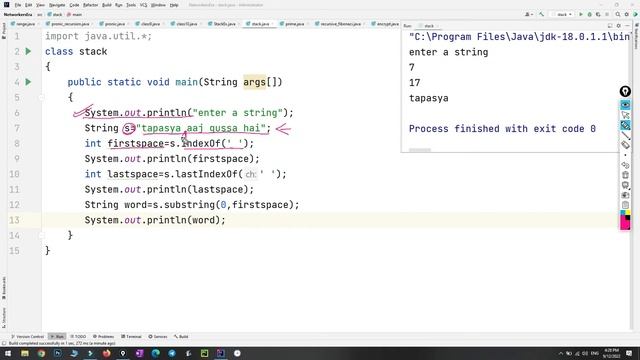Screen dimensions: 640x360
Task: Click the horizontal scrollbar in Run output
Action: coord(420,150)
